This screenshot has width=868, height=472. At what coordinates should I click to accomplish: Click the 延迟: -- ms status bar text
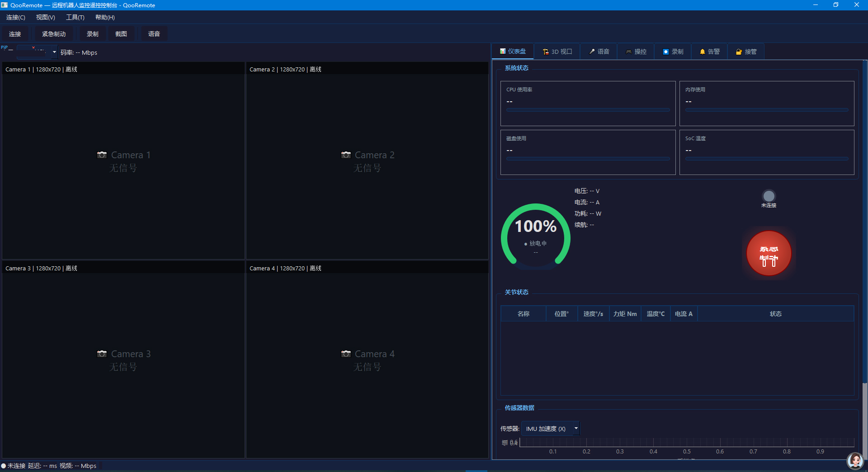tap(42, 466)
